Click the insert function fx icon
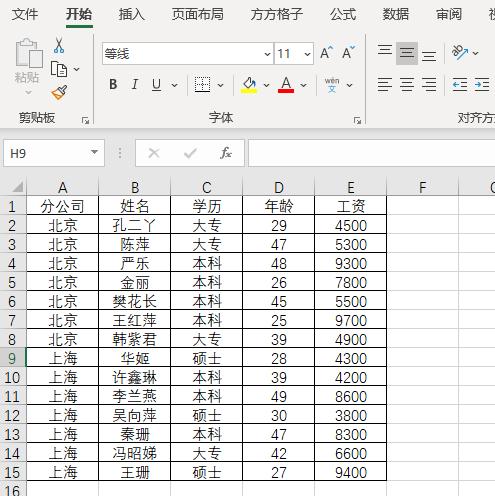 point(226,153)
